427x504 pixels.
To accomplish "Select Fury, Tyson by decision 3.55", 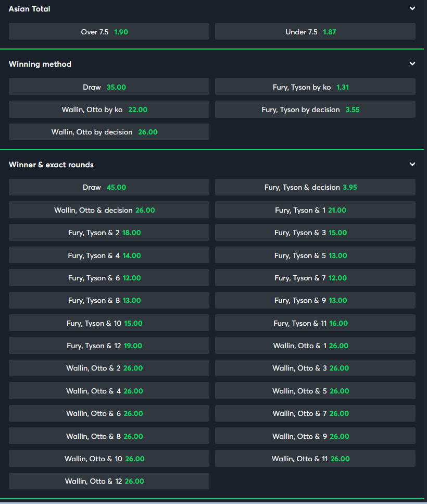I will point(315,109).
